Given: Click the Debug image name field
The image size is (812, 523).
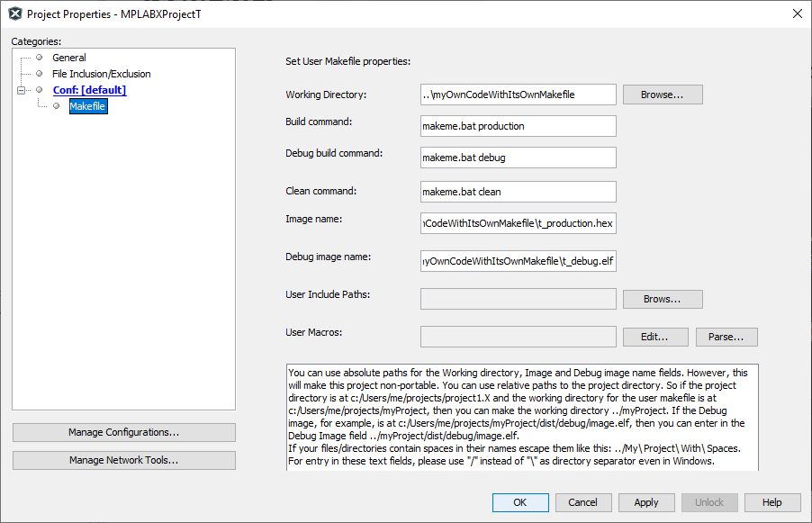Looking at the screenshot, I should coord(518,262).
